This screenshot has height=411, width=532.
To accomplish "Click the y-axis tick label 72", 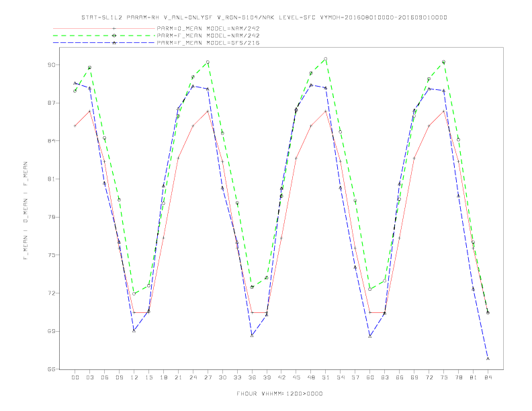I will click(x=52, y=293).
